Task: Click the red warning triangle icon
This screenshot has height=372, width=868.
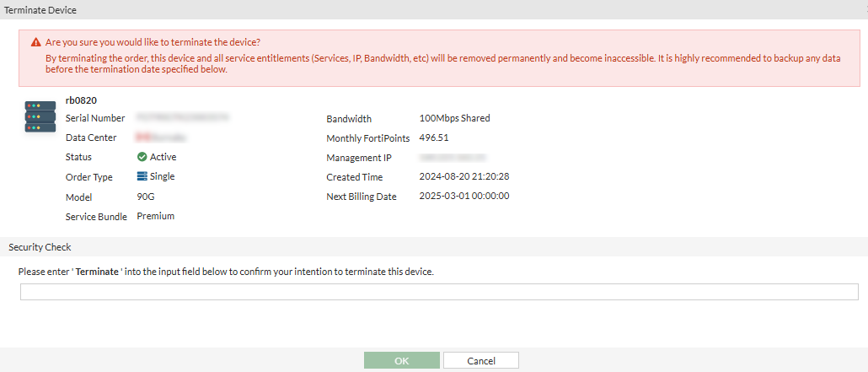Action: click(35, 42)
